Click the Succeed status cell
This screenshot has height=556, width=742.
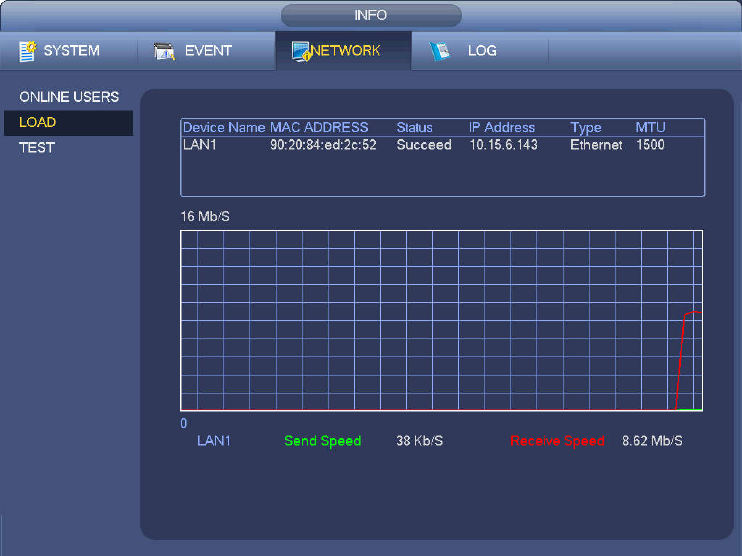[424, 145]
